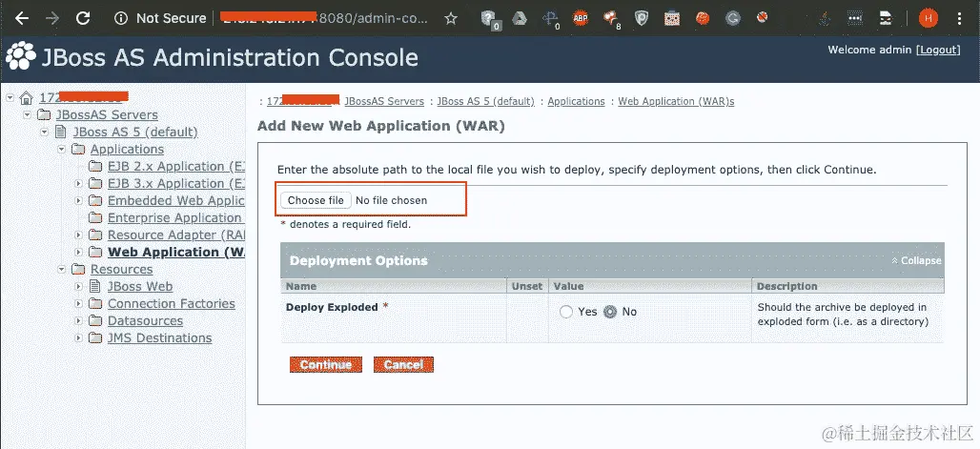Screen dimensions: 980x449
Task: Click the browser address bar URL
Action: click(x=325, y=18)
